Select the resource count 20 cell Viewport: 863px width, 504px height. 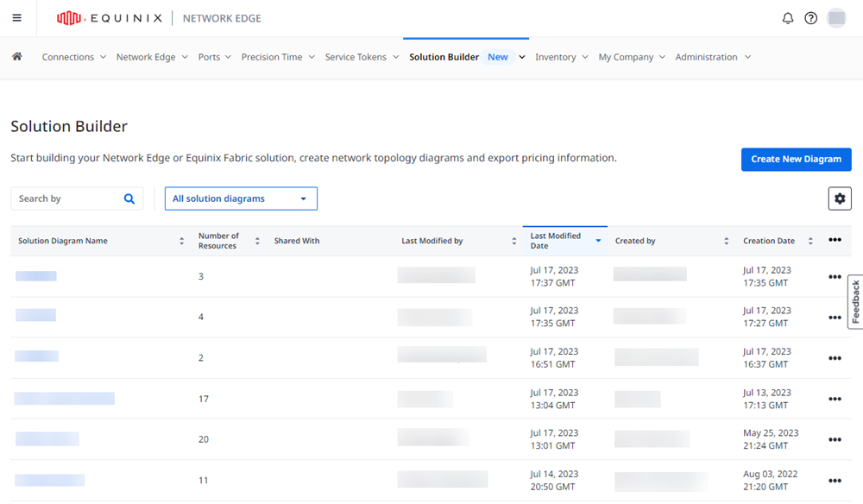coord(204,439)
